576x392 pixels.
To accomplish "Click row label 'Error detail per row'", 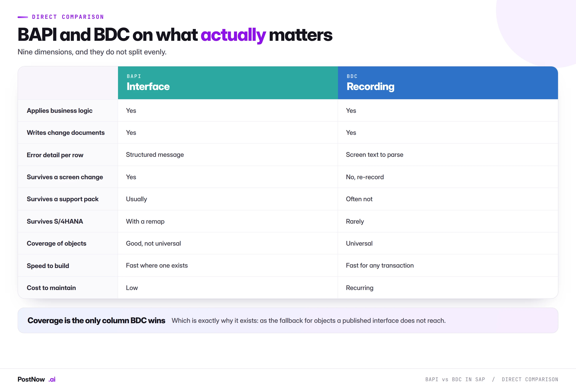I will tap(55, 155).
